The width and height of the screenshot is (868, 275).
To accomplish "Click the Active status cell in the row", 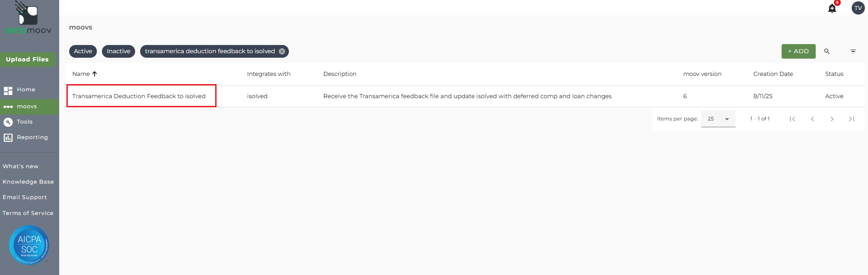I will click(834, 96).
